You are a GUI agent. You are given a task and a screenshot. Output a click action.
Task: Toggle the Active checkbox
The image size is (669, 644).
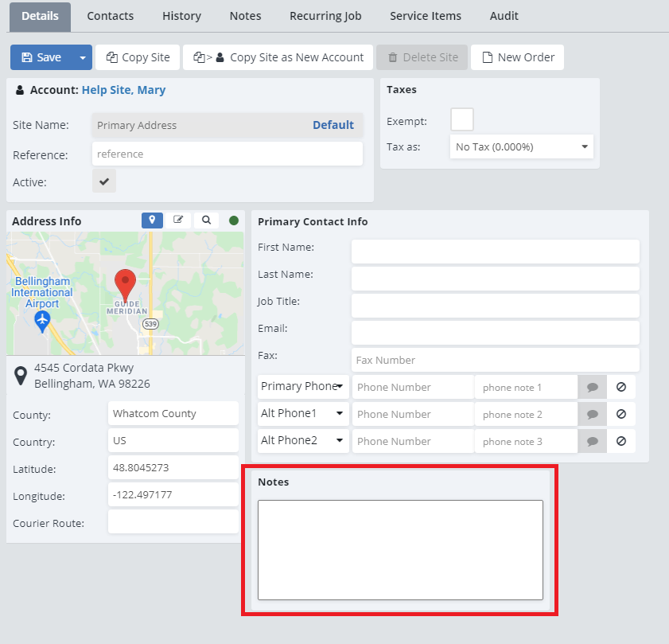(104, 181)
